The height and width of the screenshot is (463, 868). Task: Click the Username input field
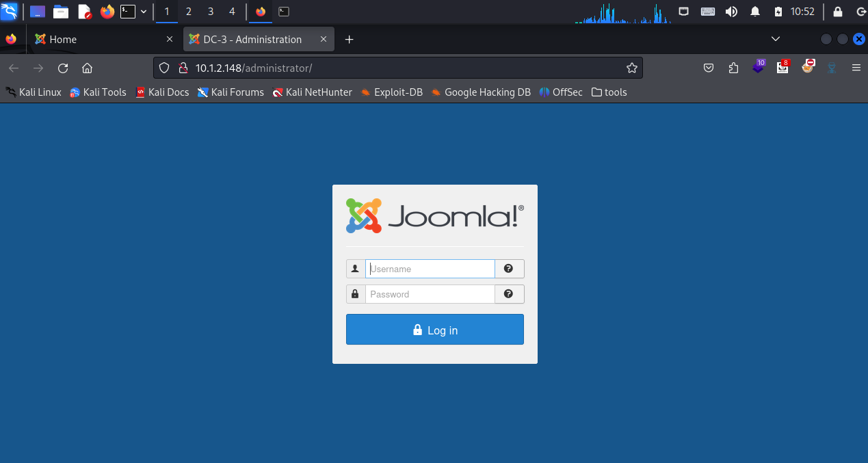pyautogui.click(x=430, y=269)
